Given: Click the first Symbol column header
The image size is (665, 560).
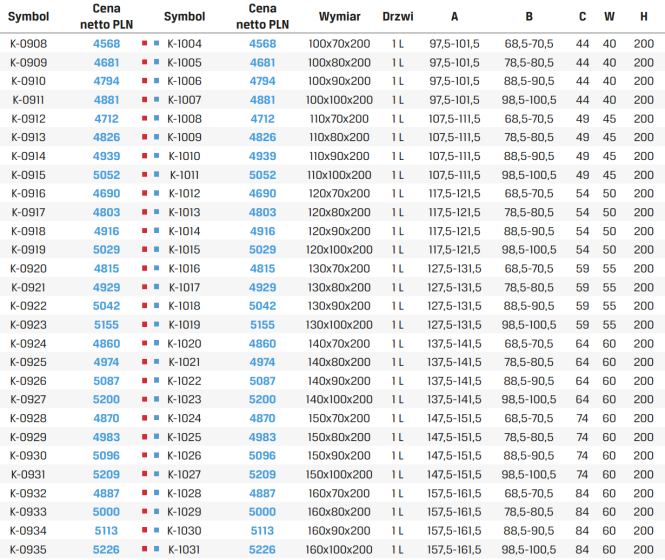Looking at the screenshot, I should pyautogui.click(x=28, y=17).
